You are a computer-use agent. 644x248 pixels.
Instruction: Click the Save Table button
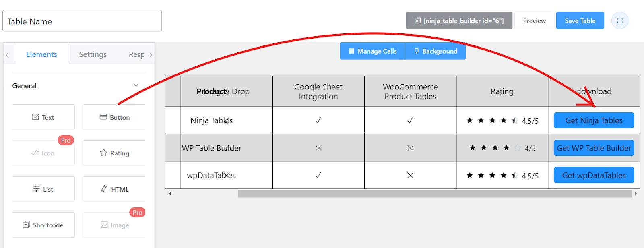coord(580,21)
